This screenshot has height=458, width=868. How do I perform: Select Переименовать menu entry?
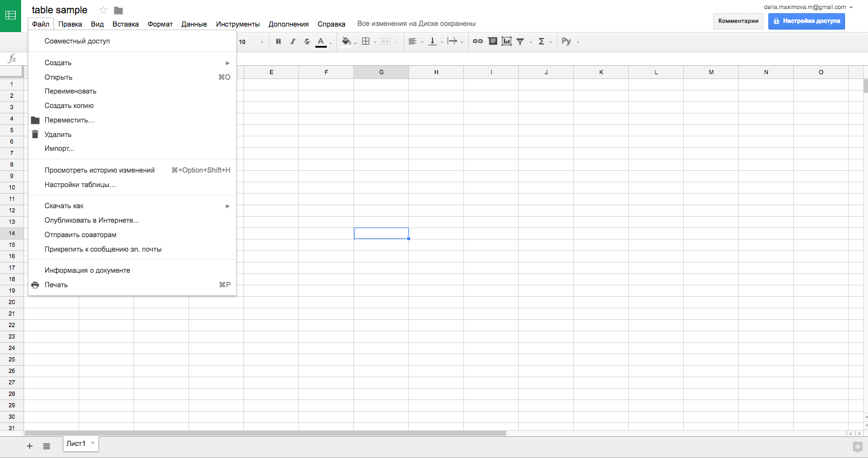pyautogui.click(x=132, y=91)
